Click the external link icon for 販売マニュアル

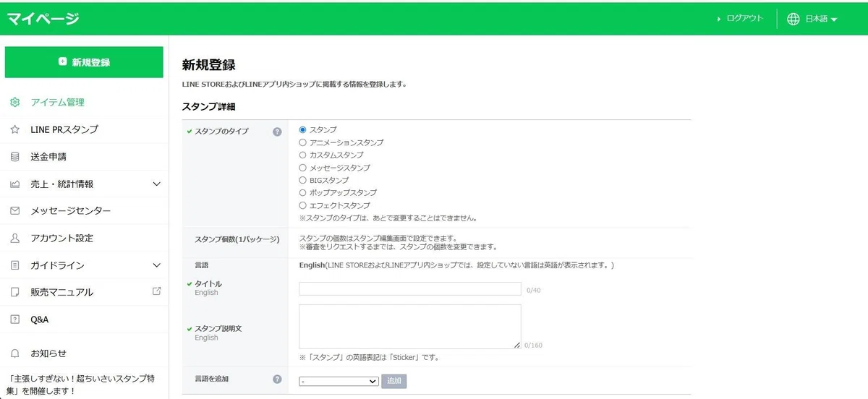156,291
